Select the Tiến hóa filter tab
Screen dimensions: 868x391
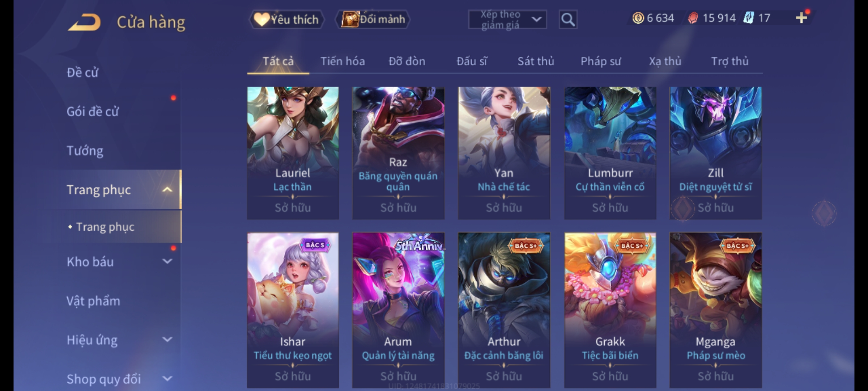point(342,61)
